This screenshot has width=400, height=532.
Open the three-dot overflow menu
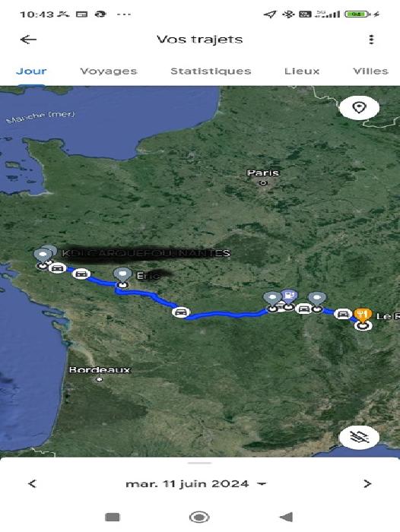point(371,40)
